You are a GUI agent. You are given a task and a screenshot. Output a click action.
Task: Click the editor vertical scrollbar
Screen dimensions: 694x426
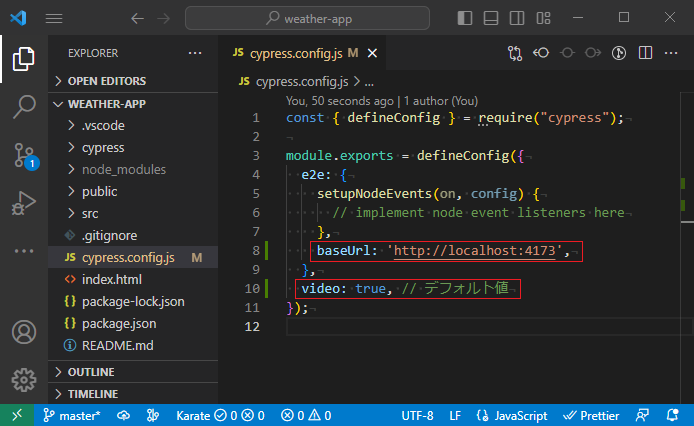(687, 248)
